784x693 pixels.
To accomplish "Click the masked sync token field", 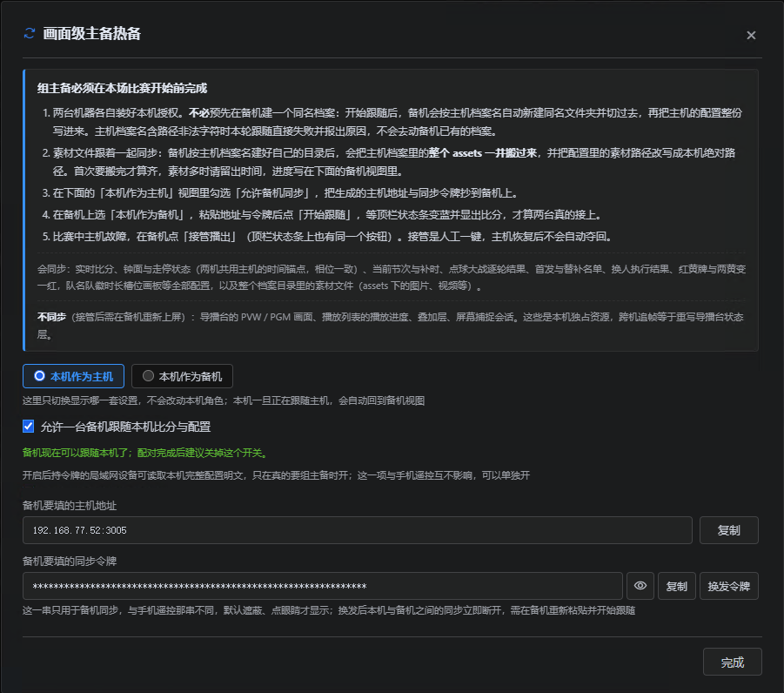I will 323,586.
